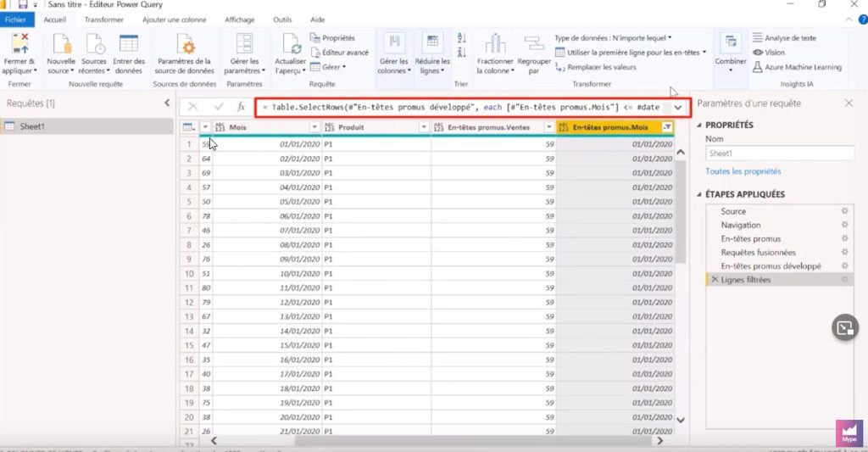Open Azure Machine Learning

click(x=797, y=67)
